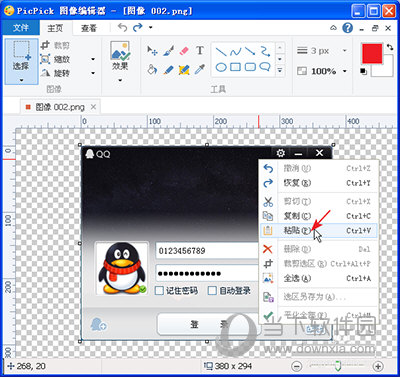Zoom in using the plus button
This screenshot has height=378, width=400.
pos(378,367)
